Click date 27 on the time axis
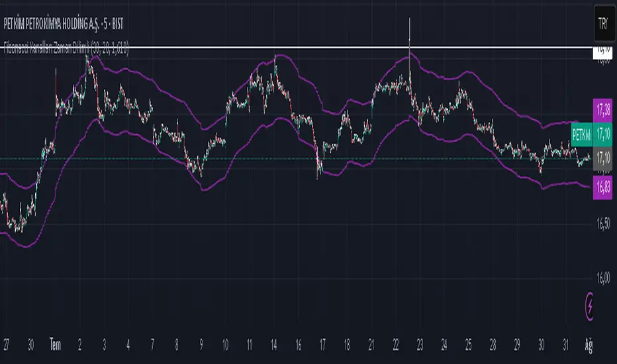The width and height of the screenshot is (617, 364). pyautogui.click(x=6, y=345)
